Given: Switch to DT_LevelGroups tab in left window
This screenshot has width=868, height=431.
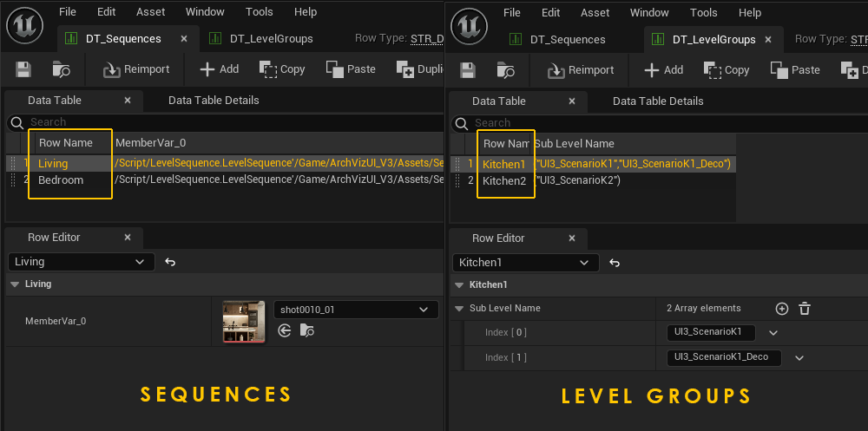Looking at the screenshot, I should (262, 39).
